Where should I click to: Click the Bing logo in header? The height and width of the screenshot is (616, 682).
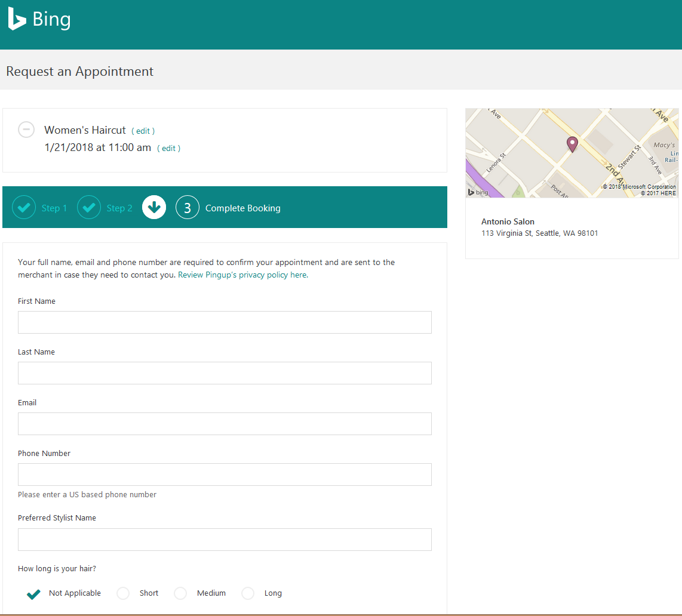click(39, 20)
